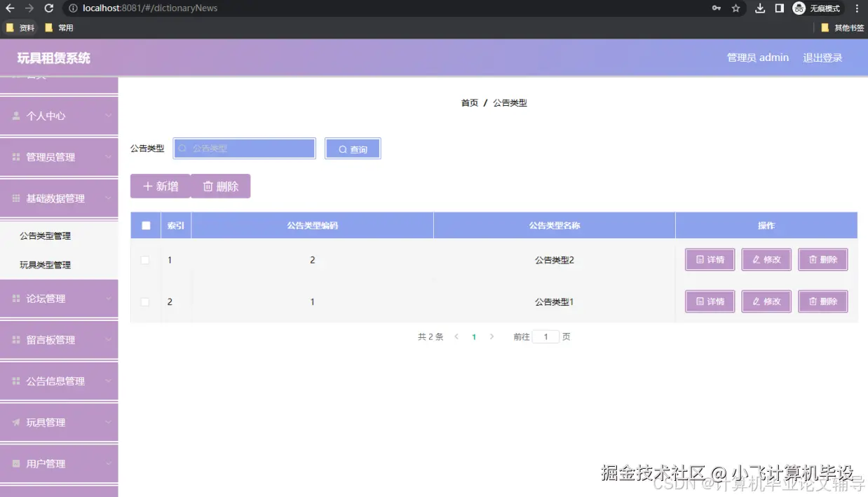The image size is (868, 497).
Task: Click the 论坛管理 grid icon
Action: (x=16, y=299)
